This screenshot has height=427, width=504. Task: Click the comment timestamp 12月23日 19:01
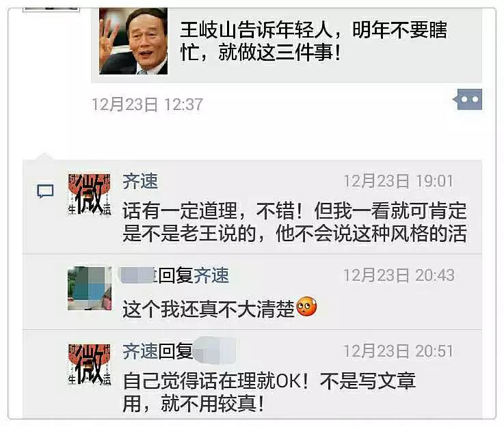coord(399,182)
